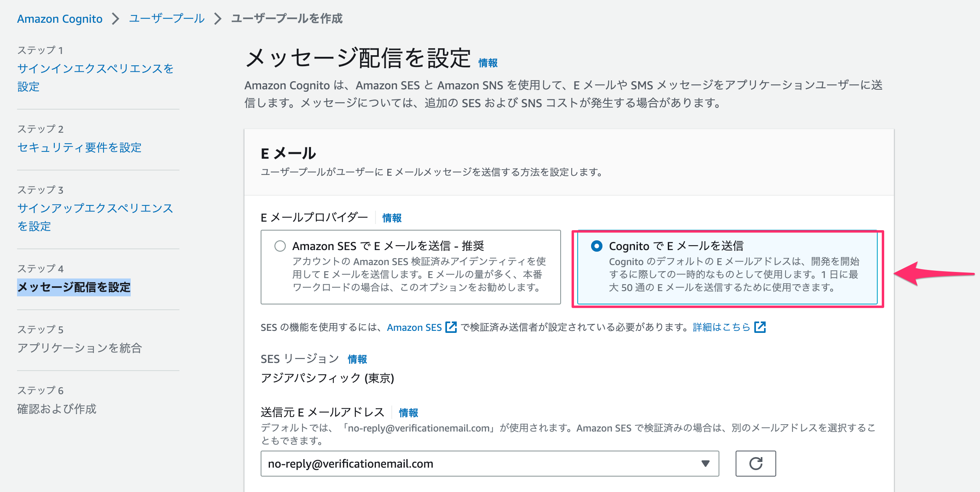
Task: Go to ユーザープール breadcrumb link
Action: tap(167, 19)
